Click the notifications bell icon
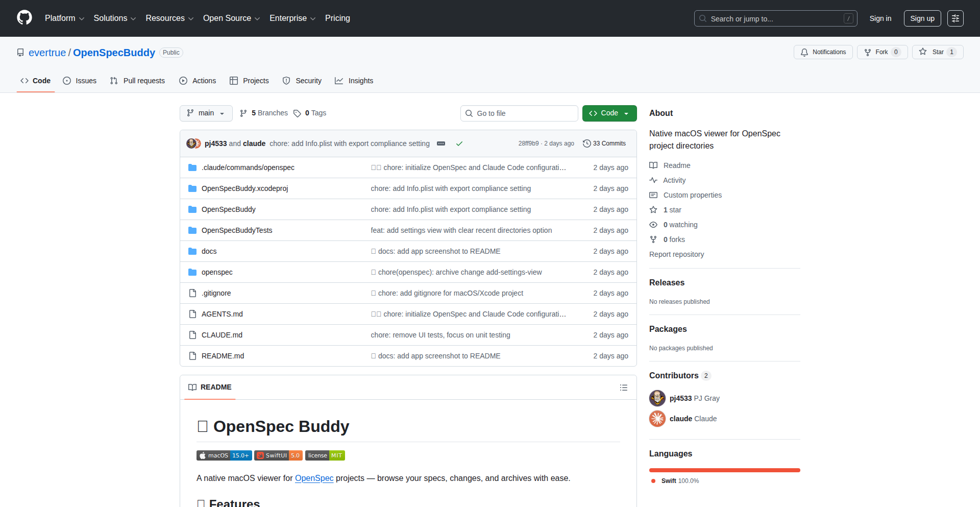 click(804, 52)
